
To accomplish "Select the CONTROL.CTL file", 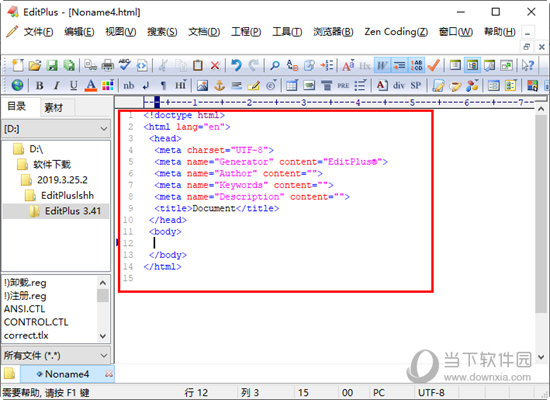I will pos(36,322).
